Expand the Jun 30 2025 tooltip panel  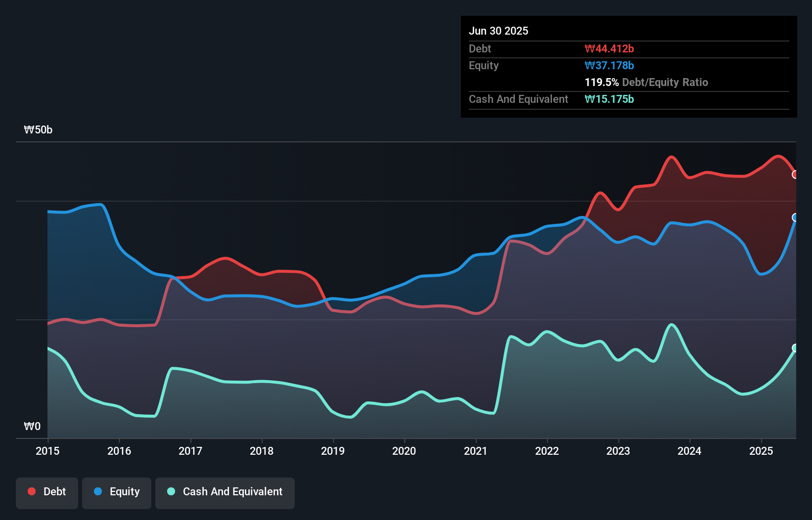pyautogui.click(x=499, y=31)
